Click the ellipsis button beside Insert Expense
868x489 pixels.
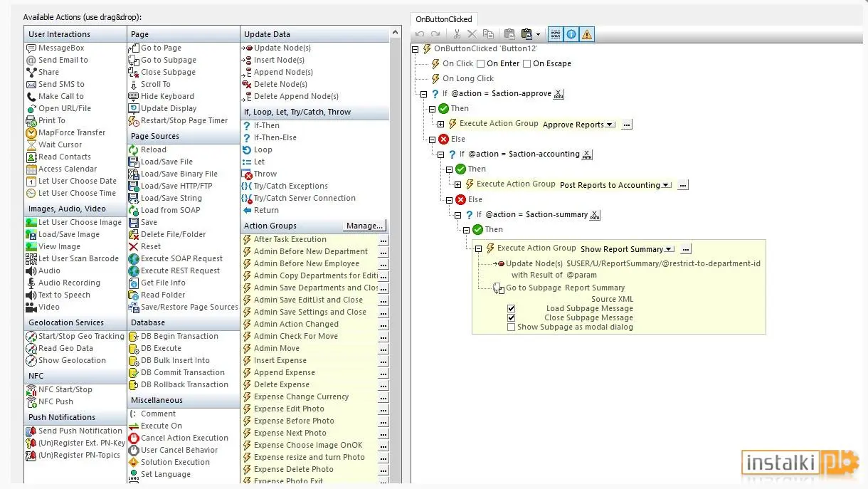click(383, 360)
